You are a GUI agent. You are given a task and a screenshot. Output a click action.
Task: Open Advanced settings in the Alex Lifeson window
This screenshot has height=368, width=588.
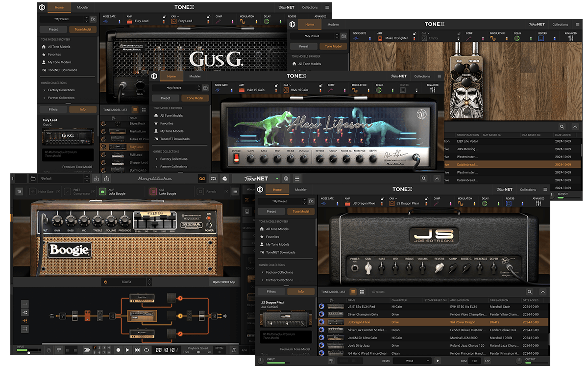point(432,90)
